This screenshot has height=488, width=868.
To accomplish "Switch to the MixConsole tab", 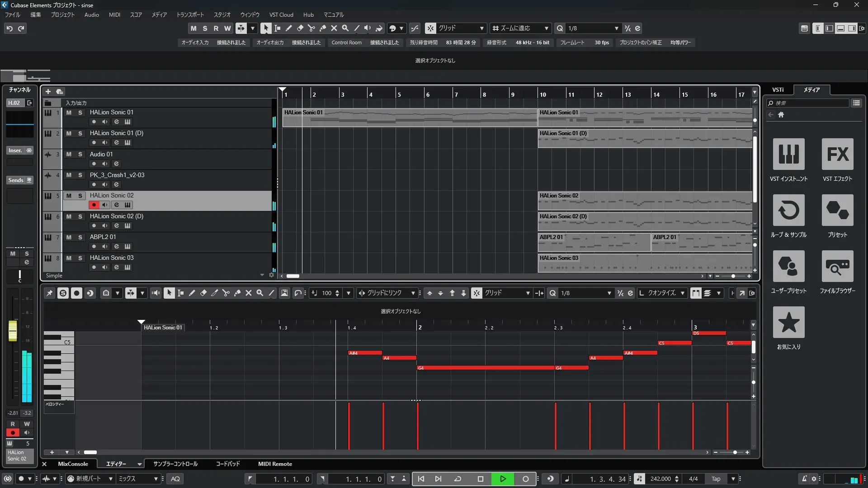I will [x=73, y=464].
